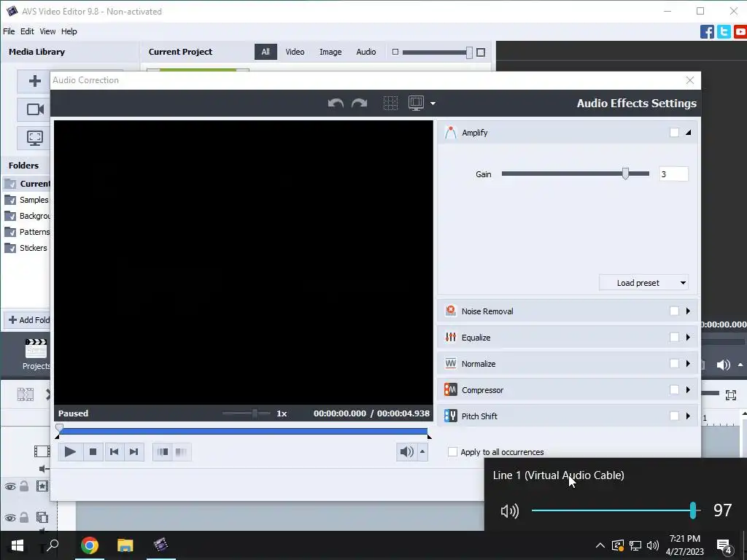Click the Pitch Shift effect icon
Image resolution: width=747 pixels, height=560 pixels.
pyautogui.click(x=450, y=416)
